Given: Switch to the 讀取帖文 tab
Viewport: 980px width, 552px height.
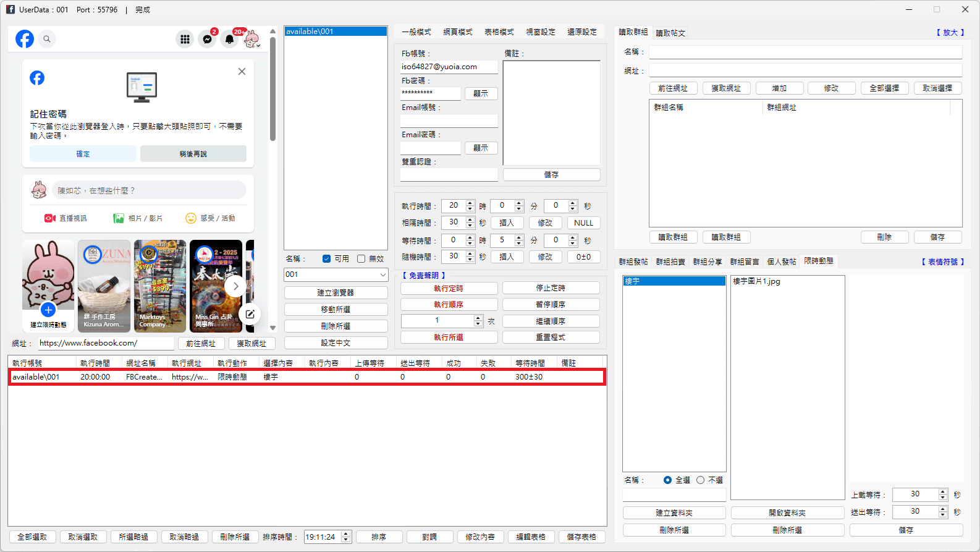Looking at the screenshot, I should [x=670, y=33].
